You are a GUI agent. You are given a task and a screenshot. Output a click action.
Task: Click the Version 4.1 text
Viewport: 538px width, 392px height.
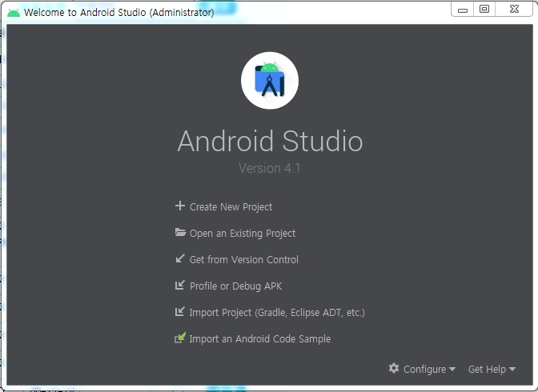pos(269,168)
